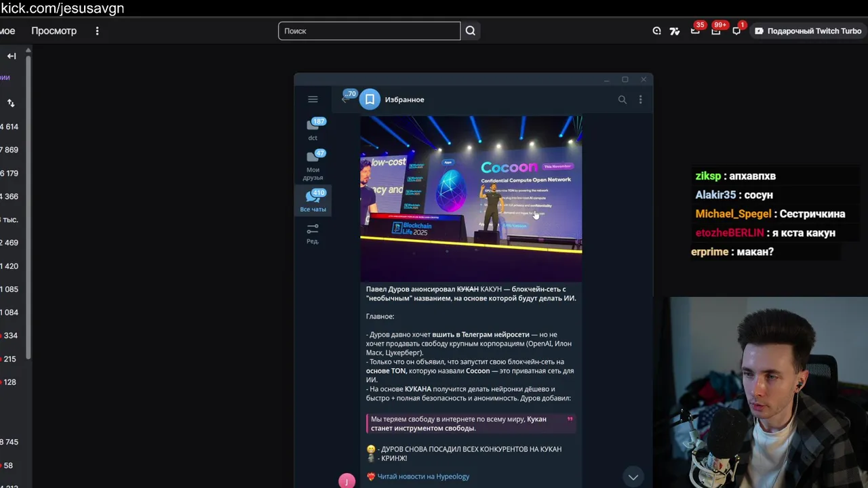Open the three-dot menu next to Просмотр
The height and width of the screenshot is (488, 868).
(x=97, y=30)
